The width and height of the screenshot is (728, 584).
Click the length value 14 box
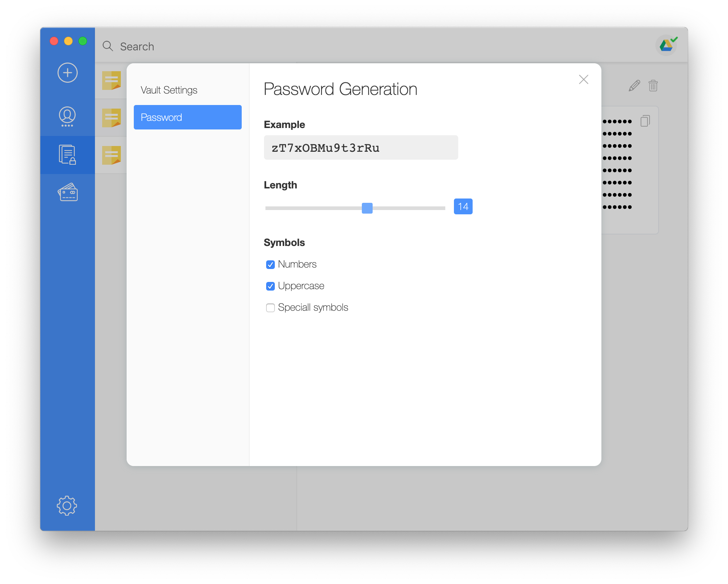click(x=463, y=206)
